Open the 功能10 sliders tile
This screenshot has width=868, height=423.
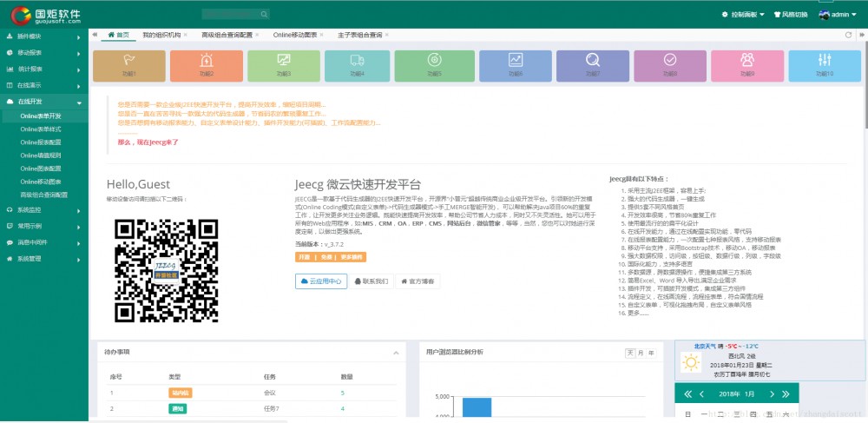[825, 66]
